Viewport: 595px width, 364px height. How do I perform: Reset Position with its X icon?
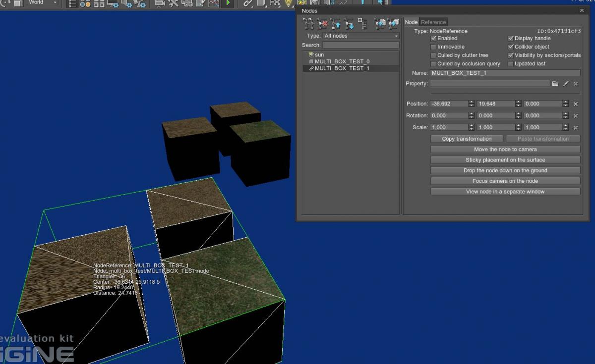click(x=576, y=104)
